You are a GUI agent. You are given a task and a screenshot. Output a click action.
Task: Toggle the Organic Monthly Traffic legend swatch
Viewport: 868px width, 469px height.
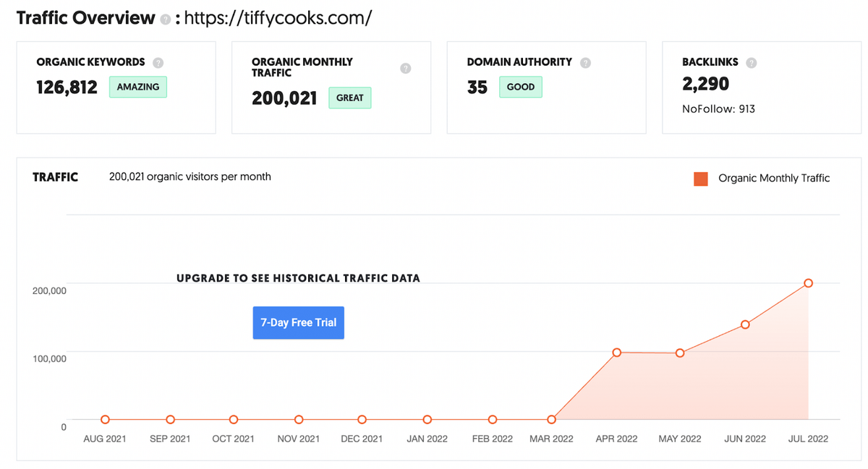point(700,178)
